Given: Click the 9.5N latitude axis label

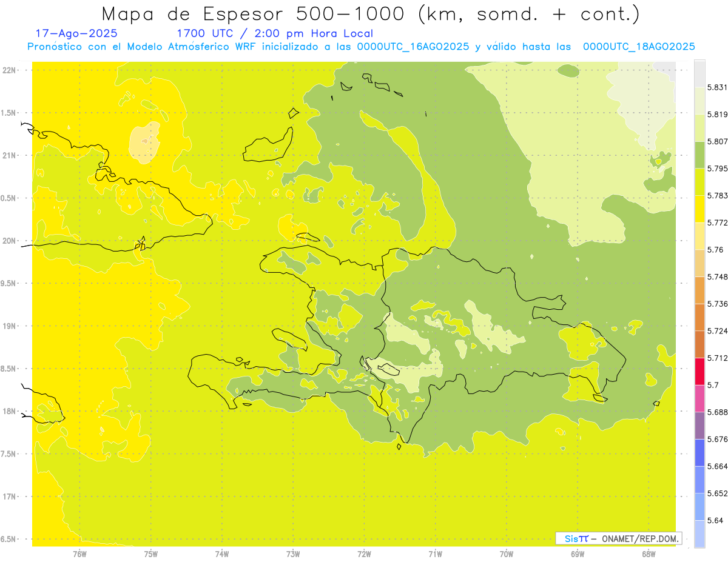Looking at the screenshot, I should point(8,283).
